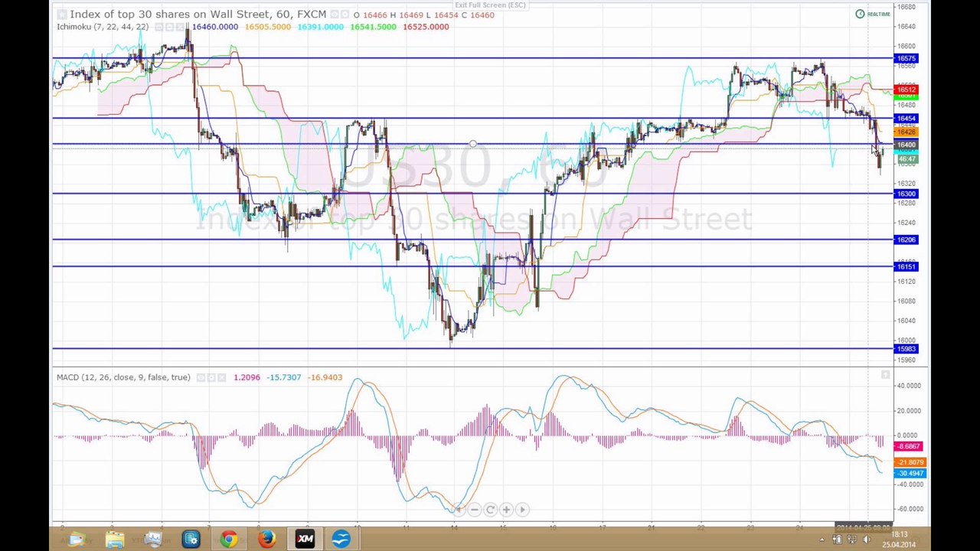The width and height of the screenshot is (980, 551).
Task: Select the 16454 horizontal line price label
Action: [x=906, y=119]
